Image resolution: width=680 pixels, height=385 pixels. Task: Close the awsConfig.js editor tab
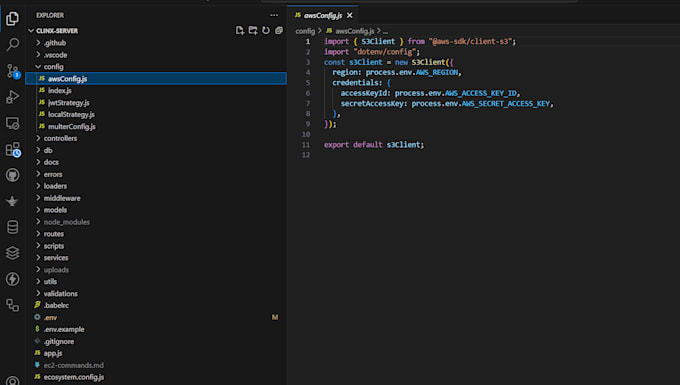click(x=350, y=15)
